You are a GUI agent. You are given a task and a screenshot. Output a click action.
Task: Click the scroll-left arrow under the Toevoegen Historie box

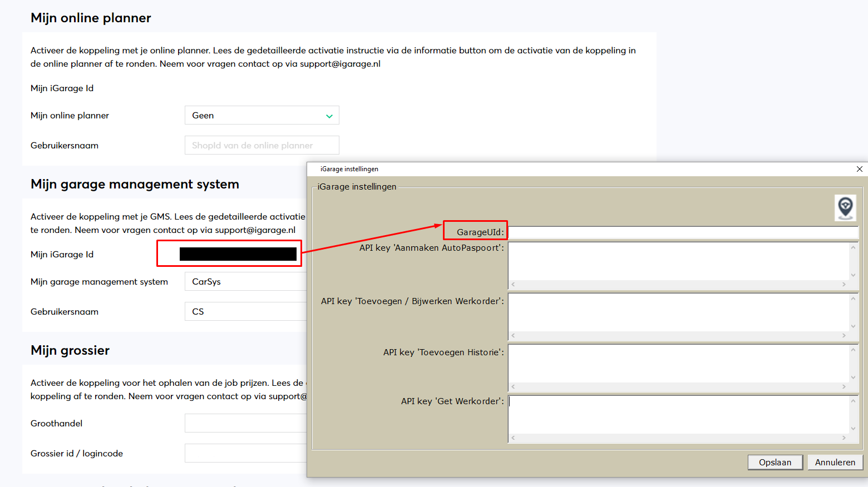pos(513,387)
